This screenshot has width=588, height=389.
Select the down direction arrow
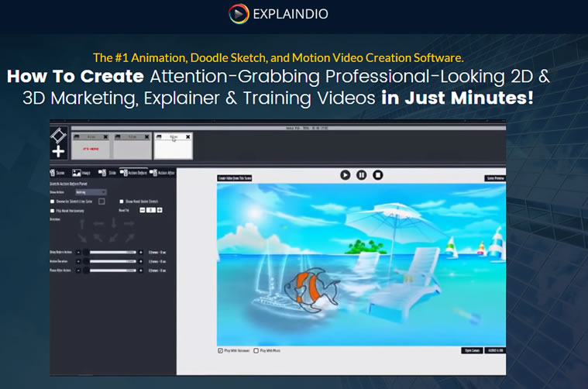coord(114,223)
